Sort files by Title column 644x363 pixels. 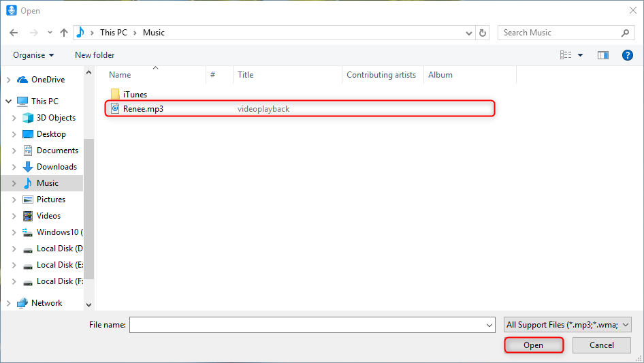(246, 75)
